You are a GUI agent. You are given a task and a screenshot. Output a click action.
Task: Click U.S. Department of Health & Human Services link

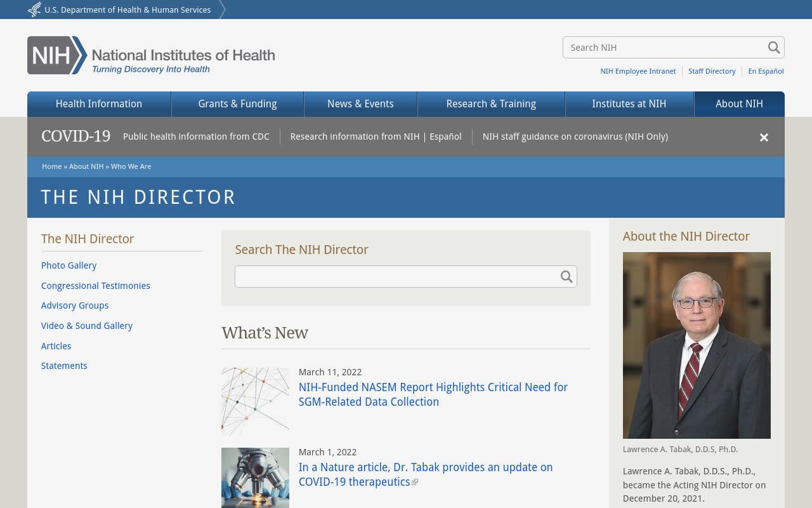pos(128,10)
